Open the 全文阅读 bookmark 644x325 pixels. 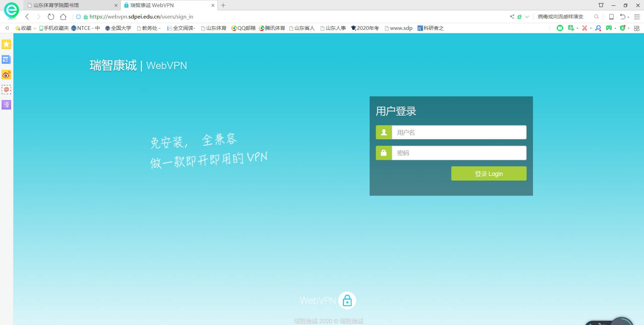[x=181, y=28]
